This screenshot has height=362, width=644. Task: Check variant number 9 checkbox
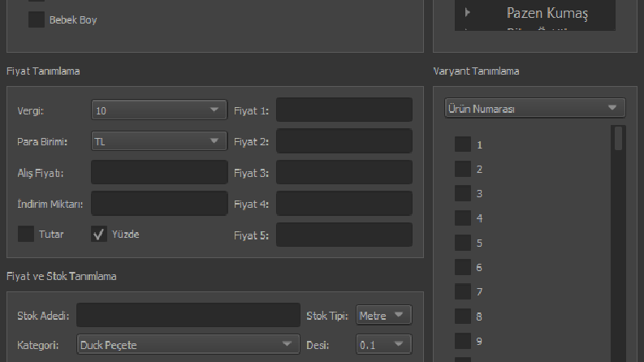[x=463, y=341]
